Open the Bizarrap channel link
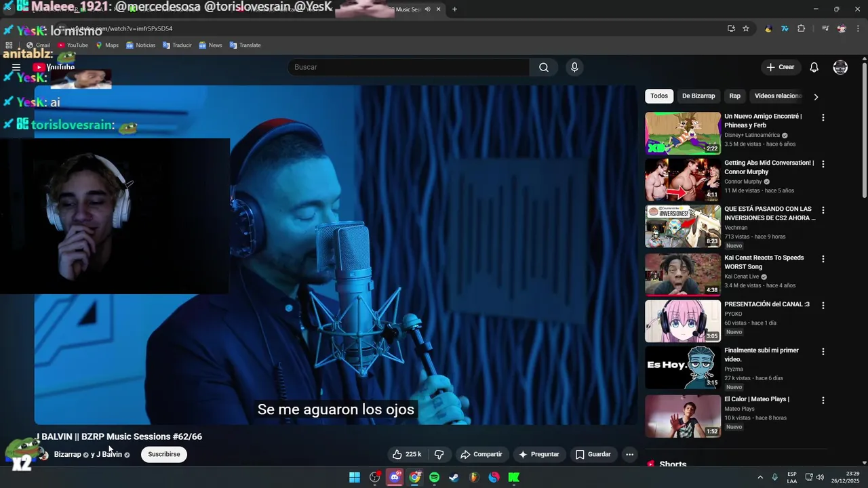Screen dimensions: 868x488 67,454
